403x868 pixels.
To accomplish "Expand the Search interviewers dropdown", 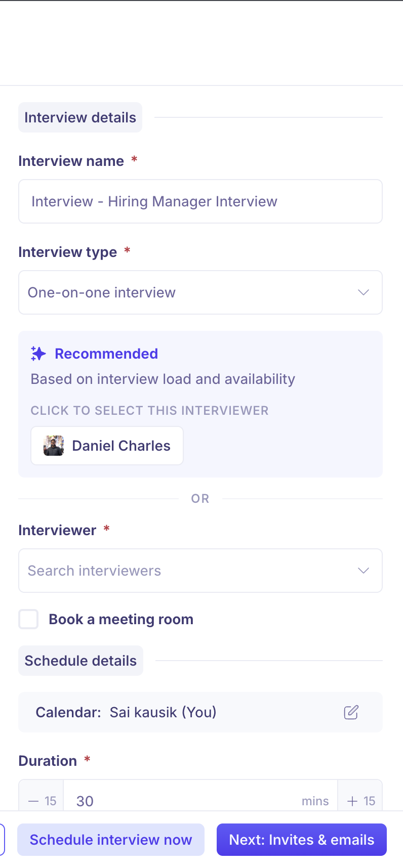I will coord(200,571).
